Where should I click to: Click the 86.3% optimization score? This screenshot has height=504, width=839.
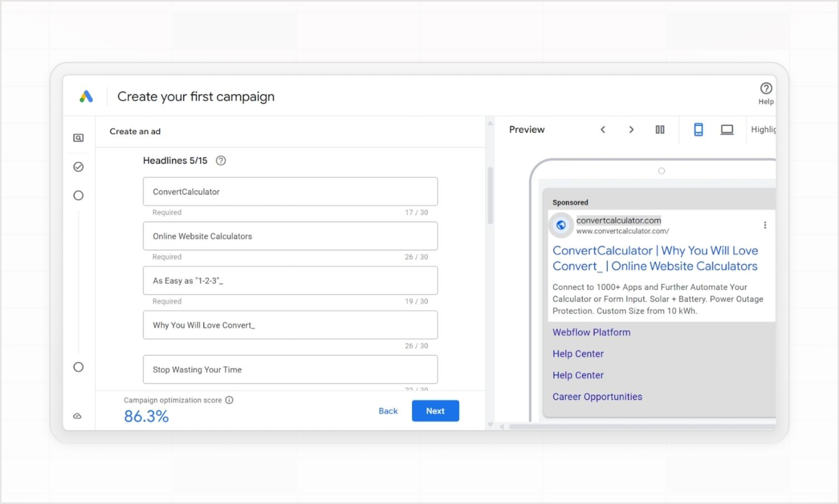[x=146, y=416]
